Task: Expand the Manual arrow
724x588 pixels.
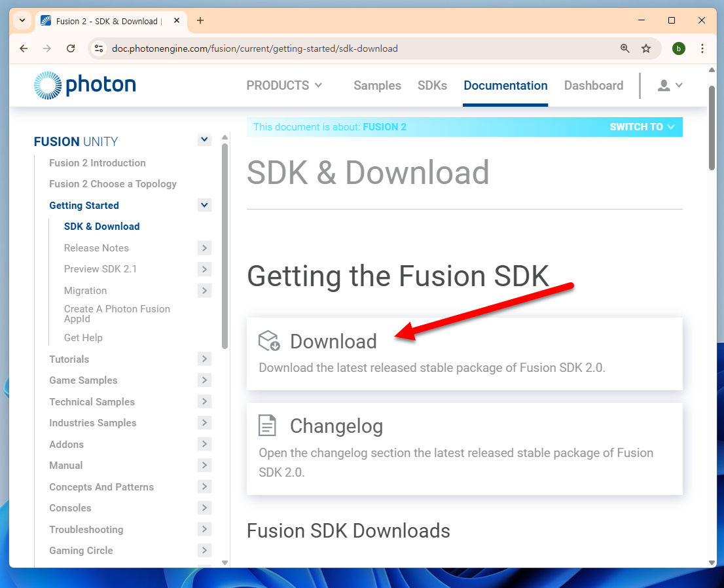Action: (x=204, y=465)
